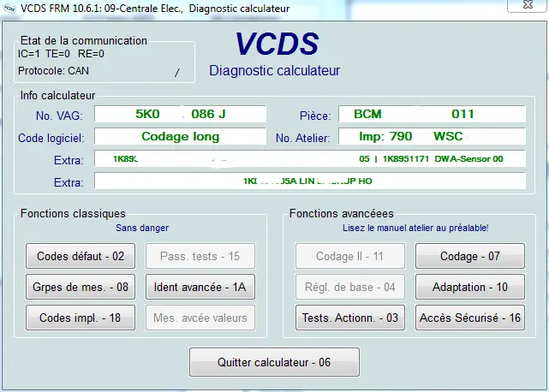Viewport: 549px width, 392px height.
Task: Click the Code logiciel field Codage long
Action: click(181, 136)
